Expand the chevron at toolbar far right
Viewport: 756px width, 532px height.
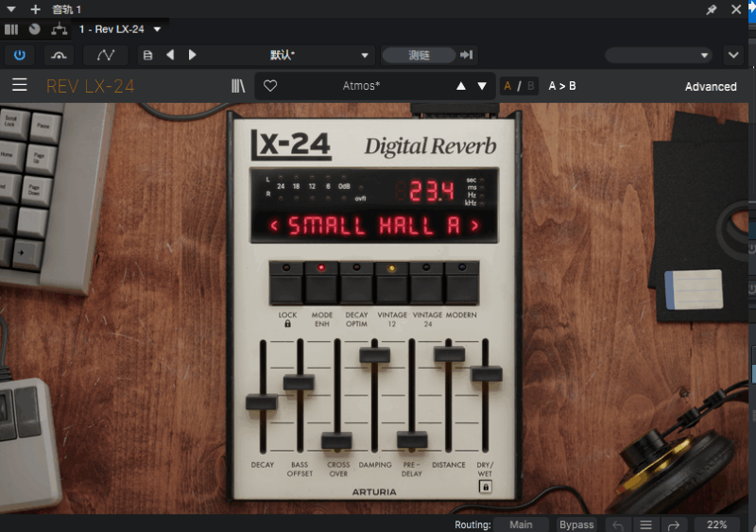[x=733, y=55]
